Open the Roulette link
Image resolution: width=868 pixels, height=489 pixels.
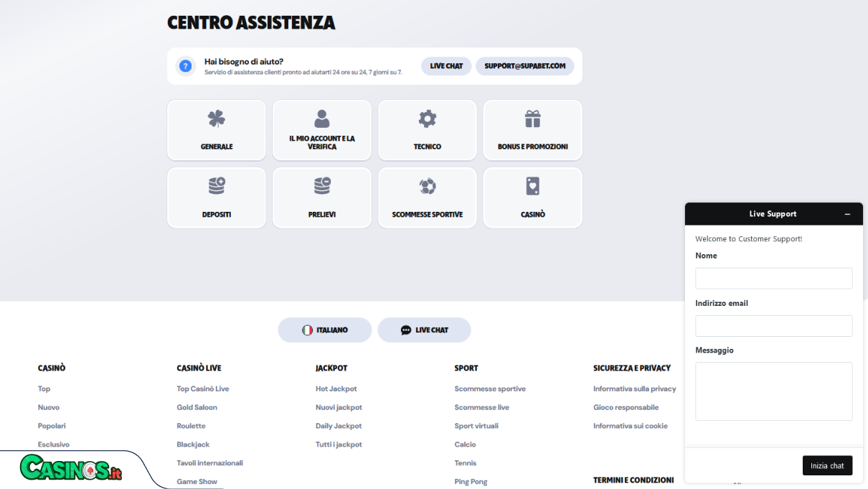pos(191,426)
